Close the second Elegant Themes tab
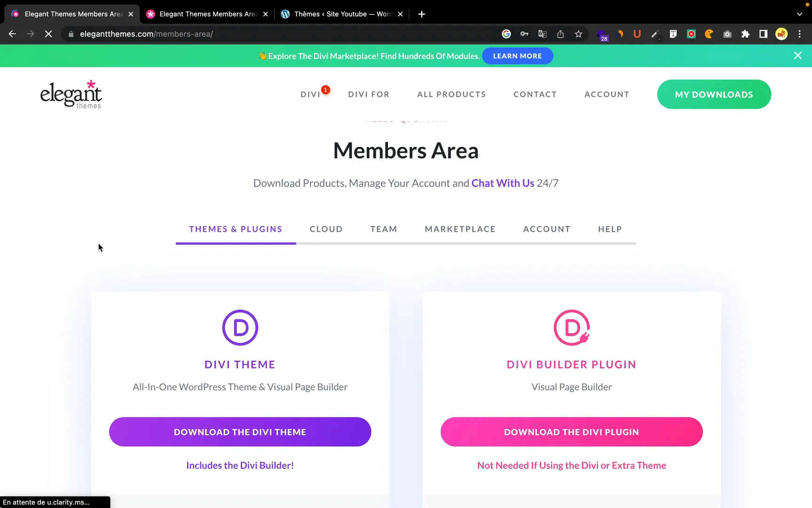The image size is (812, 508). pyautogui.click(x=265, y=14)
